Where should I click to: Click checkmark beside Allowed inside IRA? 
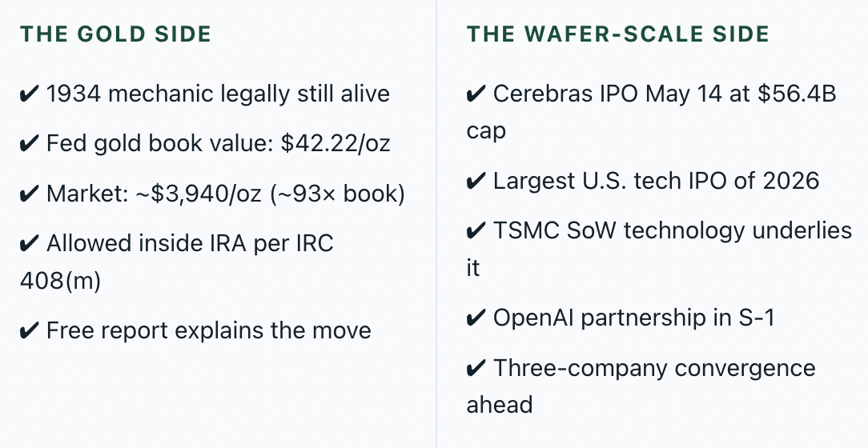[30, 244]
